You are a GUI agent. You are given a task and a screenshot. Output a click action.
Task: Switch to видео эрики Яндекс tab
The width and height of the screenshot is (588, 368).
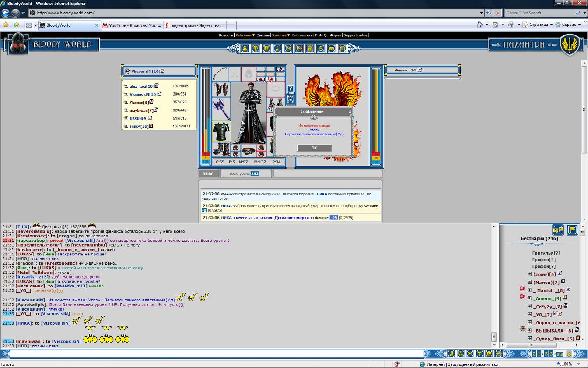(x=195, y=25)
